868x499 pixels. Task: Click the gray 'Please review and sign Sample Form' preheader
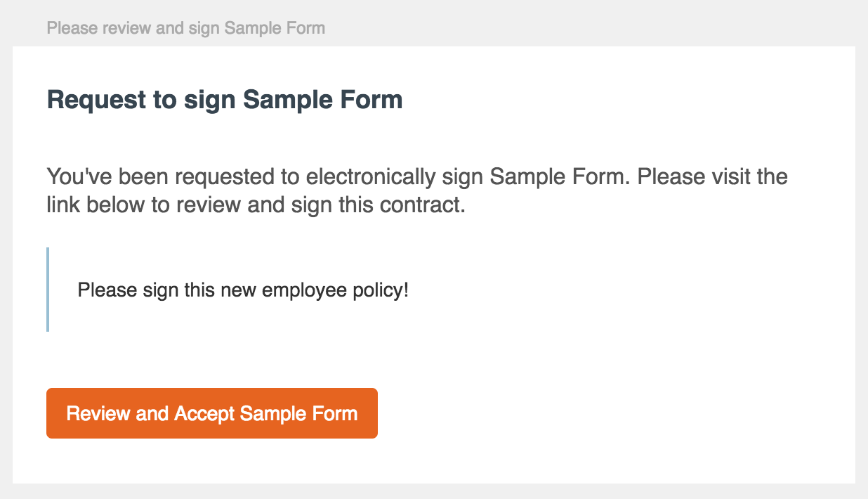point(185,29)
